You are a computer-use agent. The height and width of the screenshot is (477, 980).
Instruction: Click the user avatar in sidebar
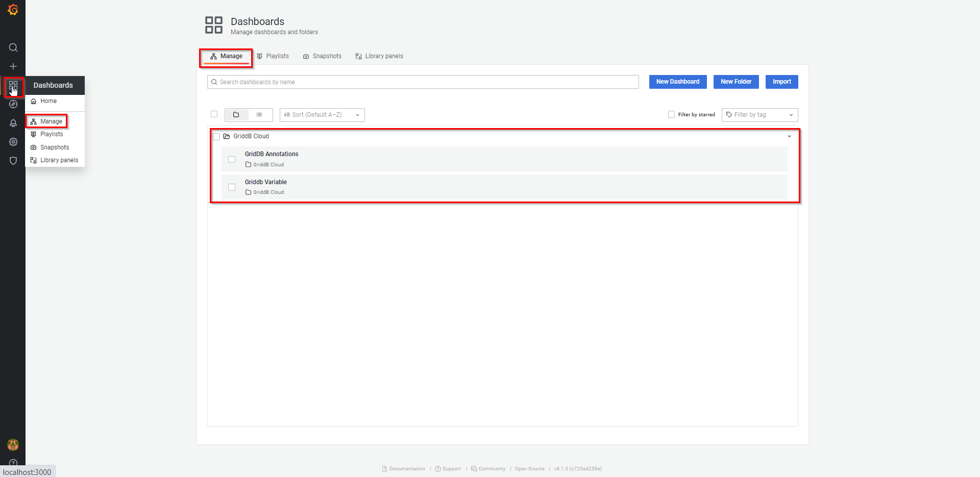(x=13, y=444)
